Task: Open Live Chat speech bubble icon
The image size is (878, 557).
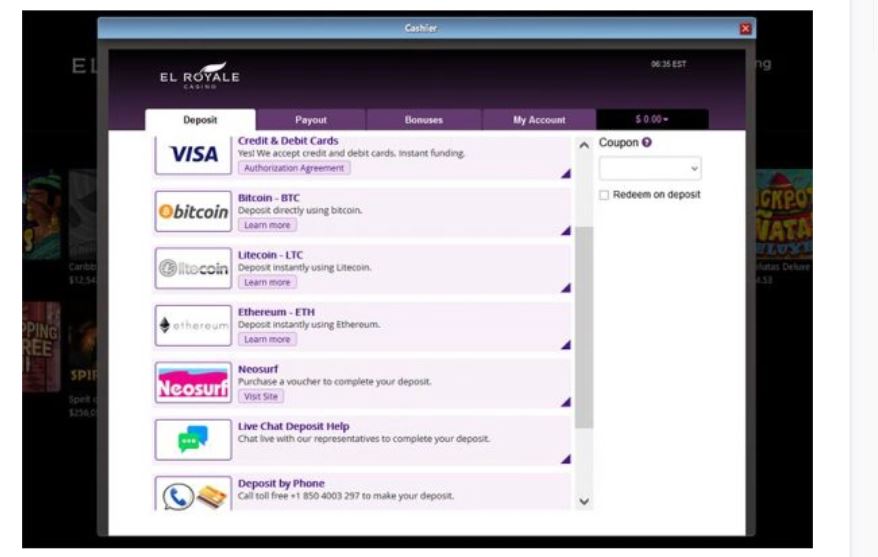Action: (193, 440)
